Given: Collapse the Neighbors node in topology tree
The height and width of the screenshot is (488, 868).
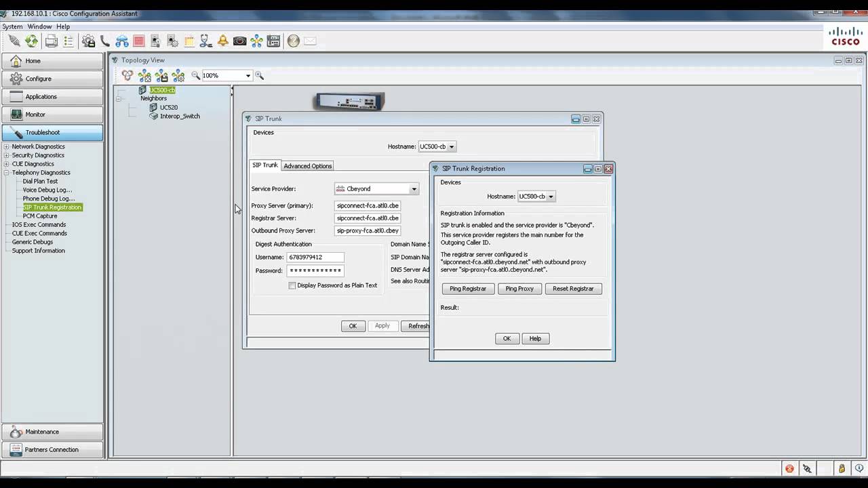Looking at the screenshot, I should pyautogui.click(x=119, y=98).
